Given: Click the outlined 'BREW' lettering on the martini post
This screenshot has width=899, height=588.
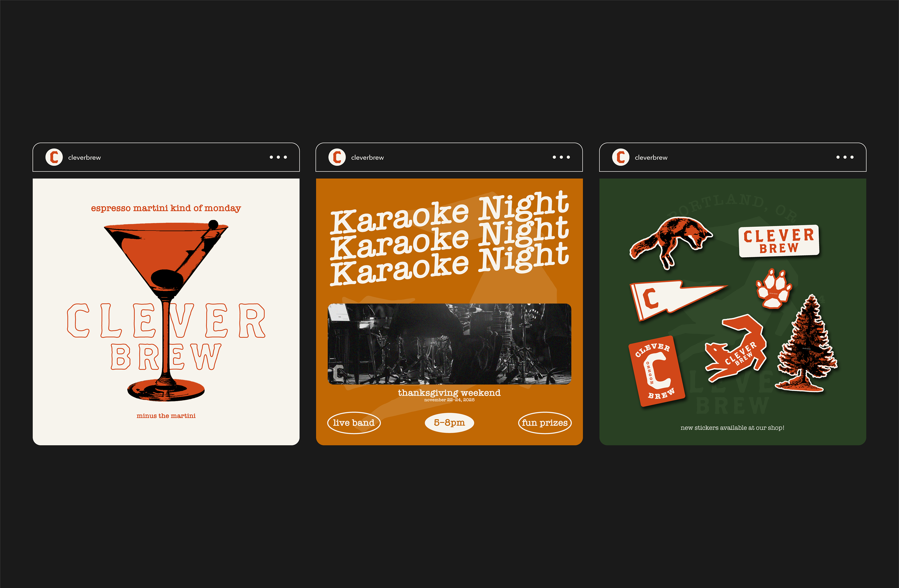Looking at the screenshot, I should tap(166, 356).
